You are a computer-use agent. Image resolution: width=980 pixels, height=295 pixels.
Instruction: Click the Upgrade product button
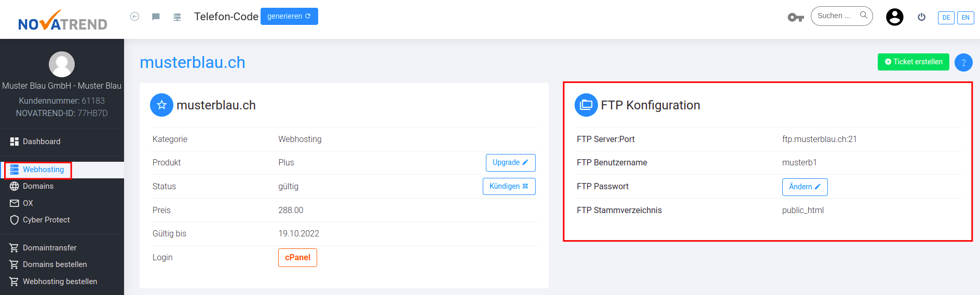[x=510, y=162]
